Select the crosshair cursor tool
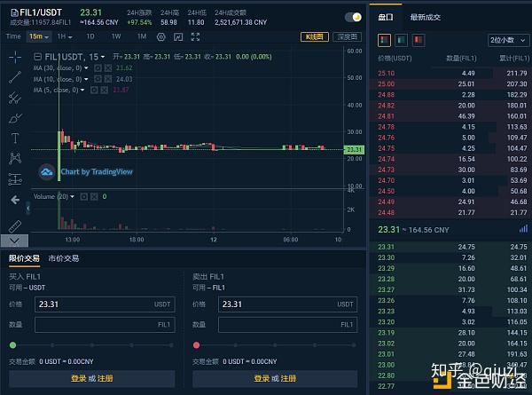 pos(15,57)
